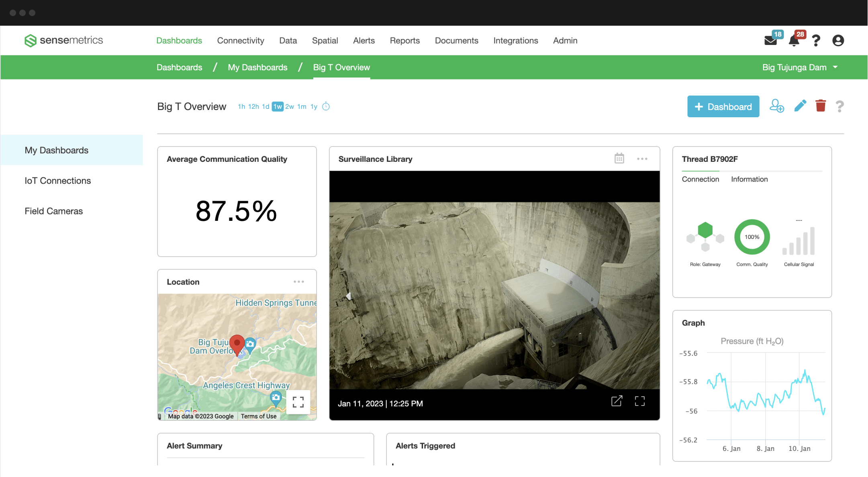Image resolution: width=868 pixels, height=477 pixels.
Task: Open custom time range clock icon
Action: coord(326,106)
